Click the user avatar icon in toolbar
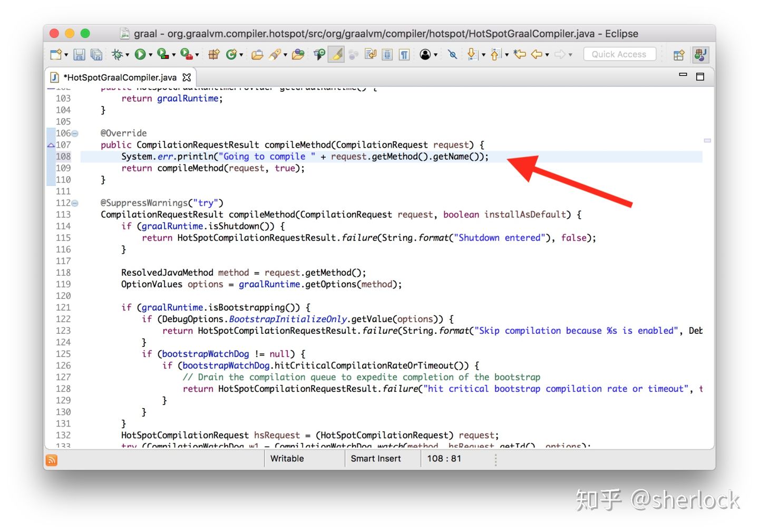Image resolution: width=759 pixels, height=532 pixels. 425,54
